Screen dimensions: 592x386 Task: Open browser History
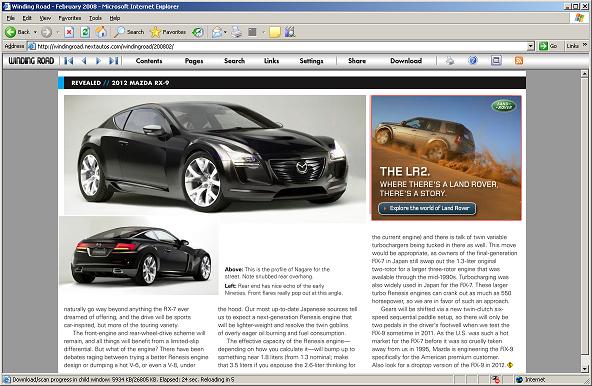point(197,32)
